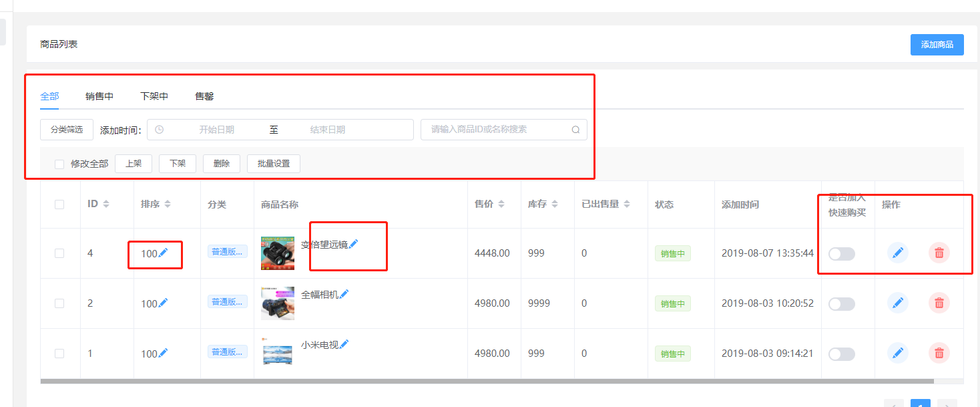Edit sort value pencil for product ID 1
The height and width of the screenshot is (407, 980).
163,353
